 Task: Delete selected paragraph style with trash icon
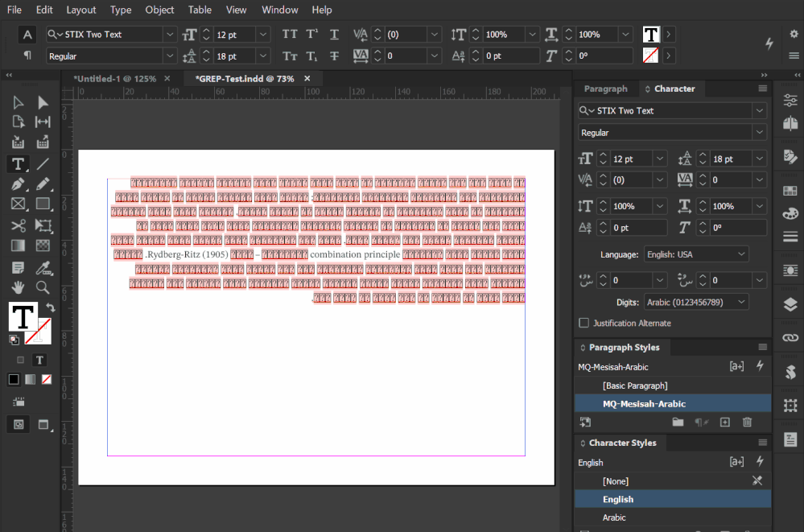747,422
